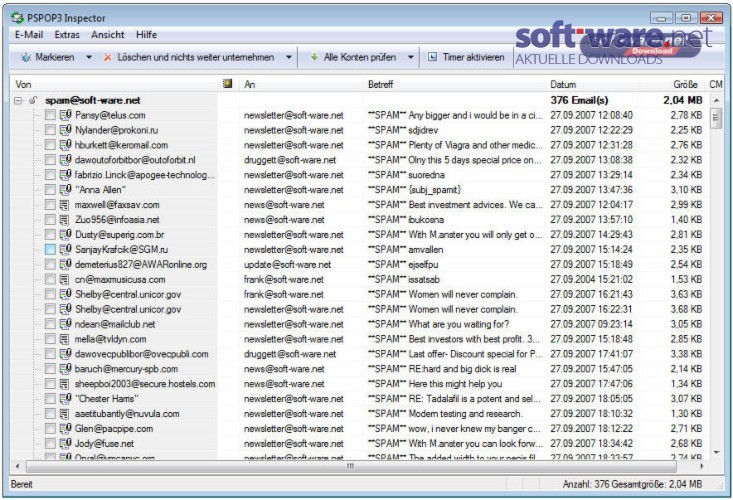Check the box for ndean@mailclub.net
This screenshot has height=500, width=733.
[x=50, y=324]
